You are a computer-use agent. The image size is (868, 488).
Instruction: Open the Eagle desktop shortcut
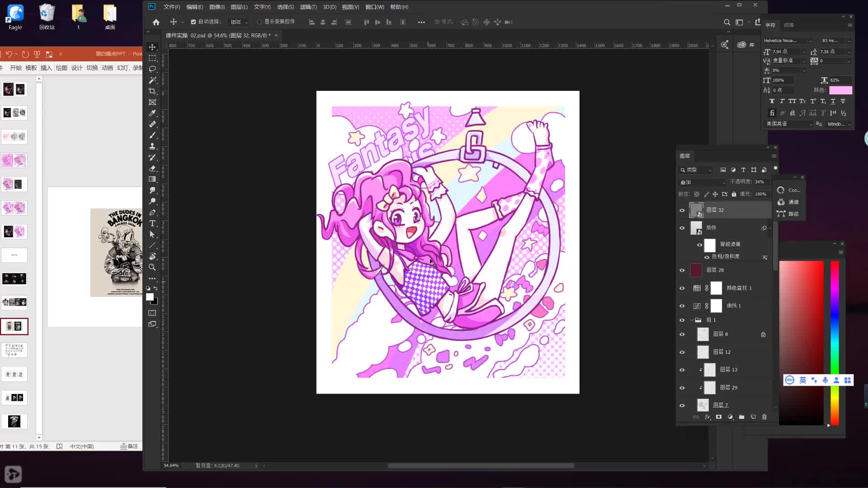click(x=15, y=17)
